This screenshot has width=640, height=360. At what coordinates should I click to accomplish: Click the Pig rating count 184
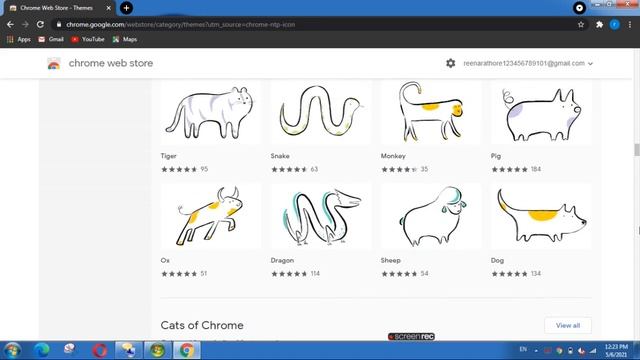pyautogui.click(x=536, y=169)
